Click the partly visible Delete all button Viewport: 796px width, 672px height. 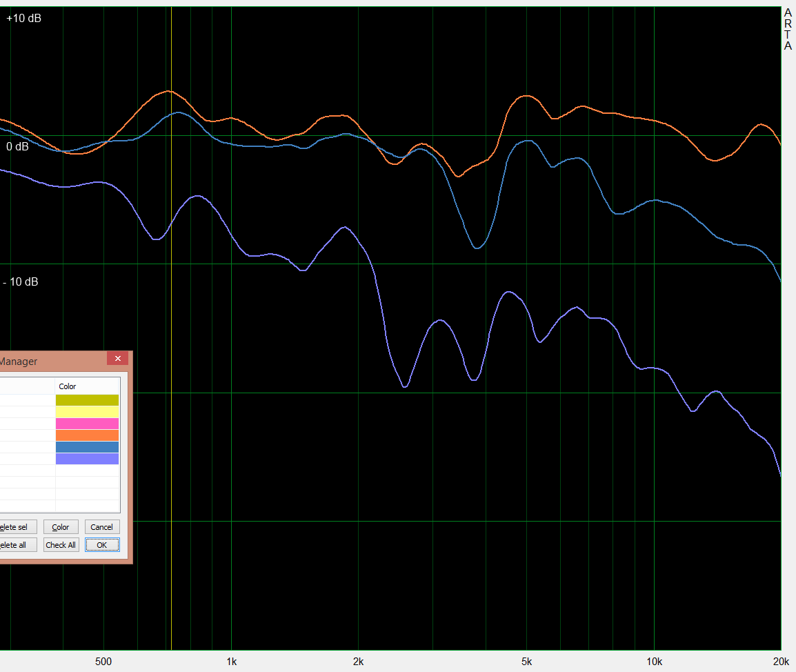[x=18, y=545]
